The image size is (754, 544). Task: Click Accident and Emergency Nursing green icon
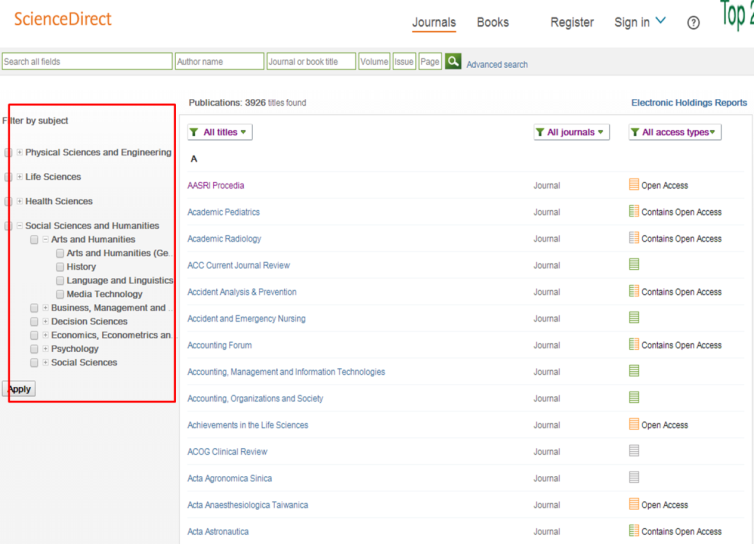634,317
